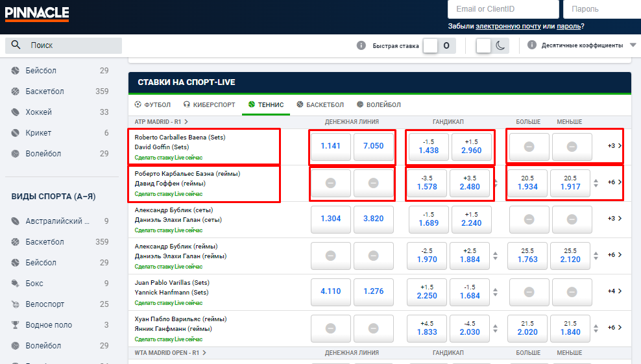Open Александр Бублик (сеты) match
This screenshot has height=364, width=641.
coord(174,210)
